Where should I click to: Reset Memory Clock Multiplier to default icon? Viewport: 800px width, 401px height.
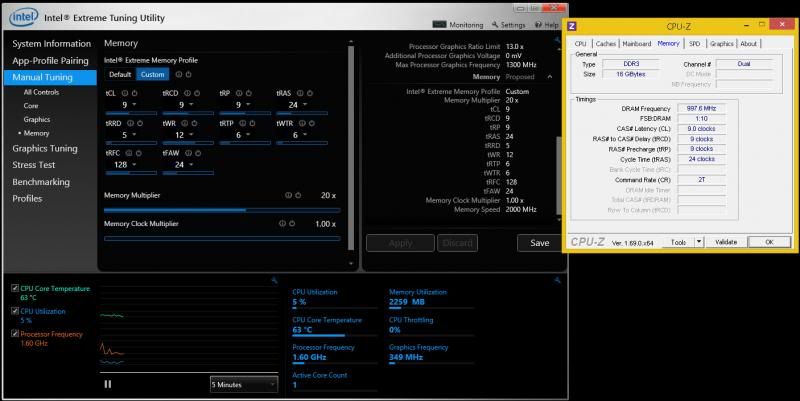pos(292,223)
